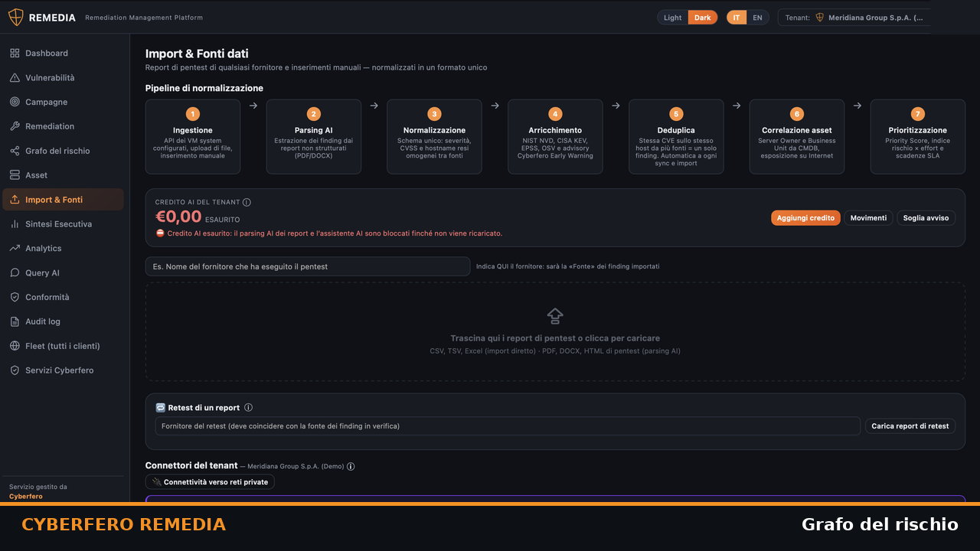Go to the Conformità section
The width and height of the screenshot is (980, 551).
(63, 298)
